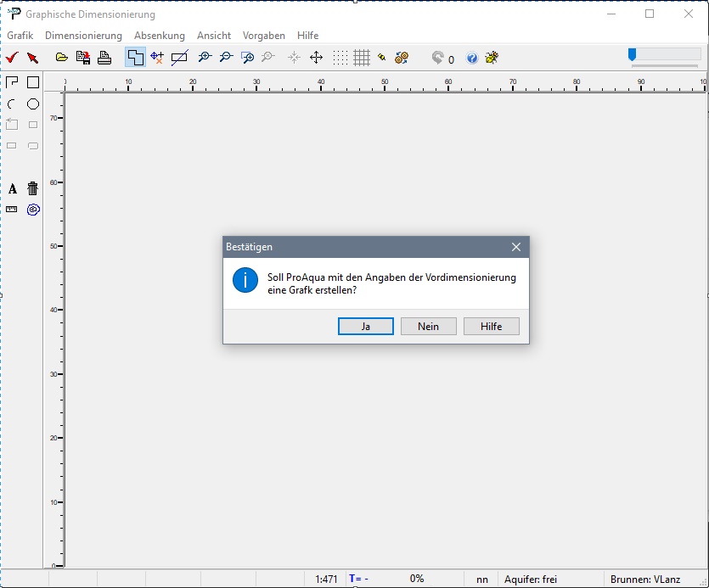Click the trash can delete icon
Image resolution: width=709 pixels, height=588 pixels.
click(33, 188)
